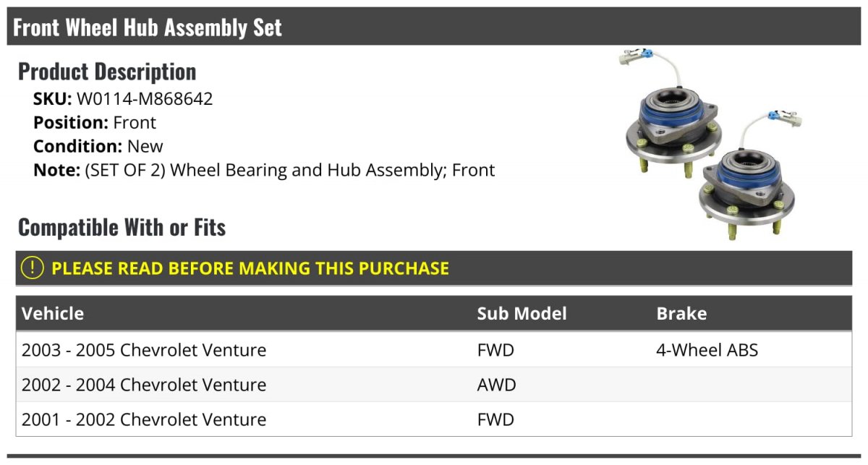Click FWD in the 2003 - 2005 row
Screen dimensions: 868x465
pyautogui.click(x=495, y=350)
